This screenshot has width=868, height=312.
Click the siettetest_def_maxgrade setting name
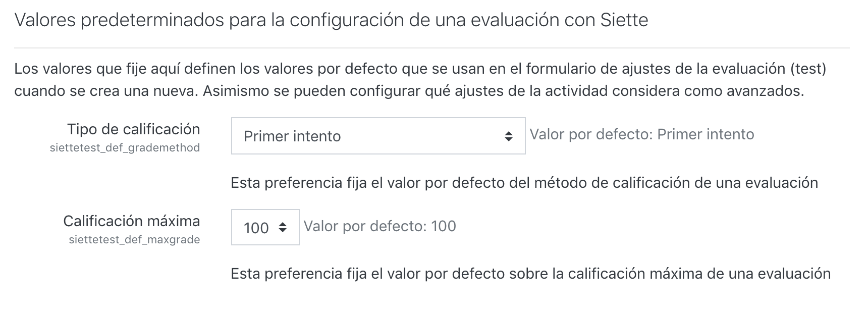click(x=134, y=240)
